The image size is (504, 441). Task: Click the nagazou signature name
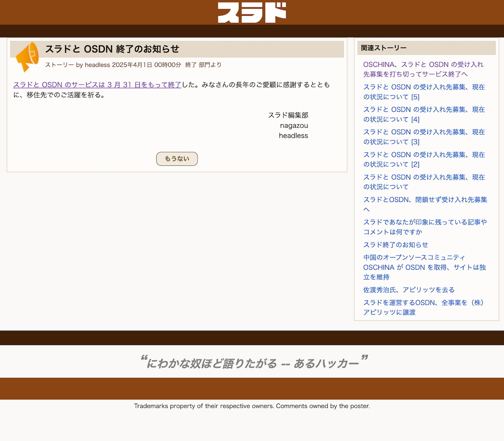pyautogui.click(x=294, y=125)
